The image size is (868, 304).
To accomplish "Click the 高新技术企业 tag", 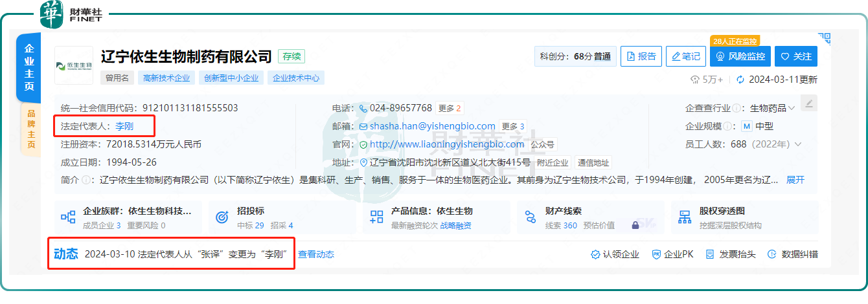I will [x=166, y=78].
